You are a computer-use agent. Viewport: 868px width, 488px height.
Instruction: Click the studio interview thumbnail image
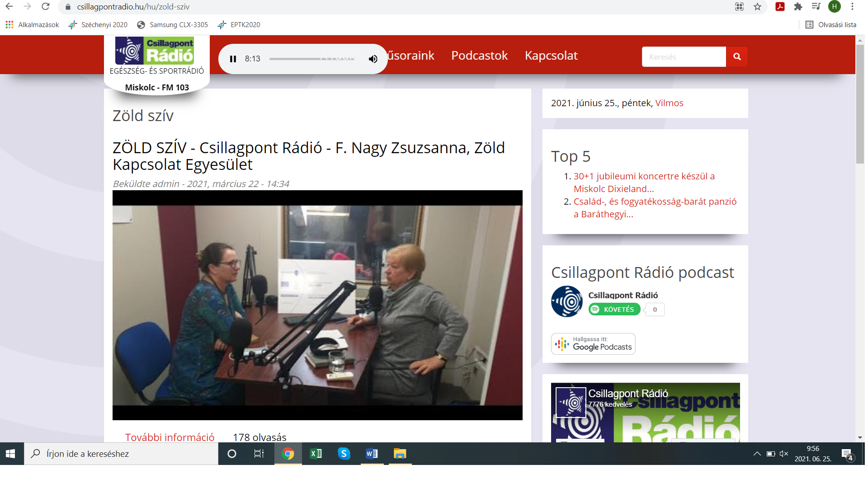[317, 305]
